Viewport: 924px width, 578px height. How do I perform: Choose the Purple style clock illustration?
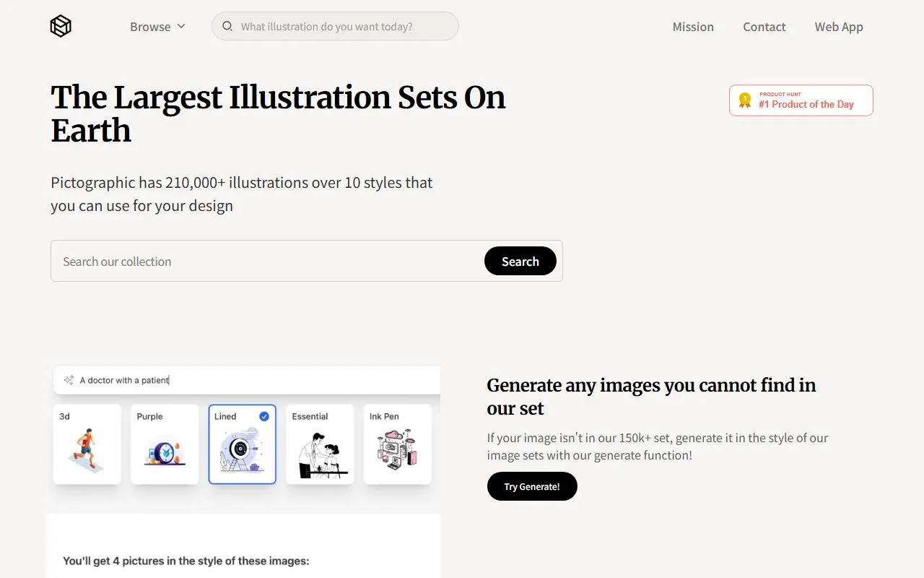pos(165,452)
